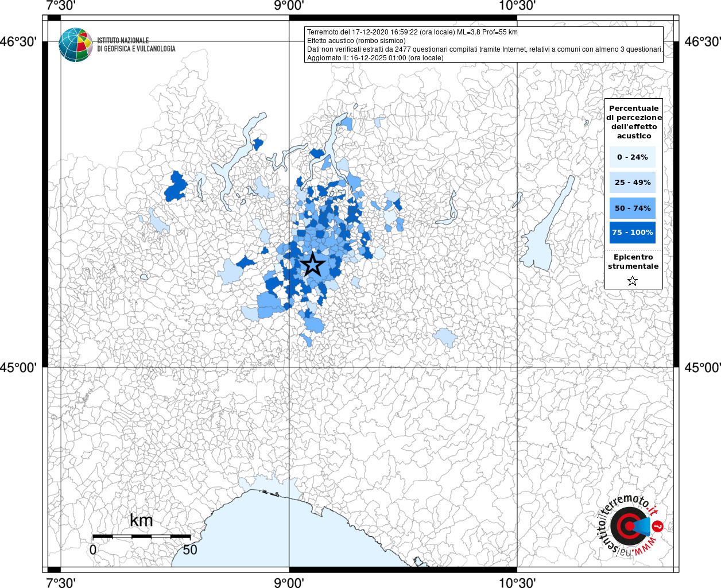Select the 0 - 24% legend swatch
Screen dimensions: 721x588
(x=633, y=157)
